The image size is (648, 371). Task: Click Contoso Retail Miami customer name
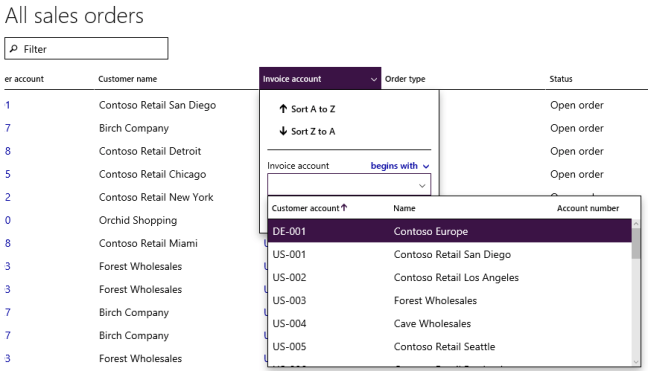click(x=148, y=243)
